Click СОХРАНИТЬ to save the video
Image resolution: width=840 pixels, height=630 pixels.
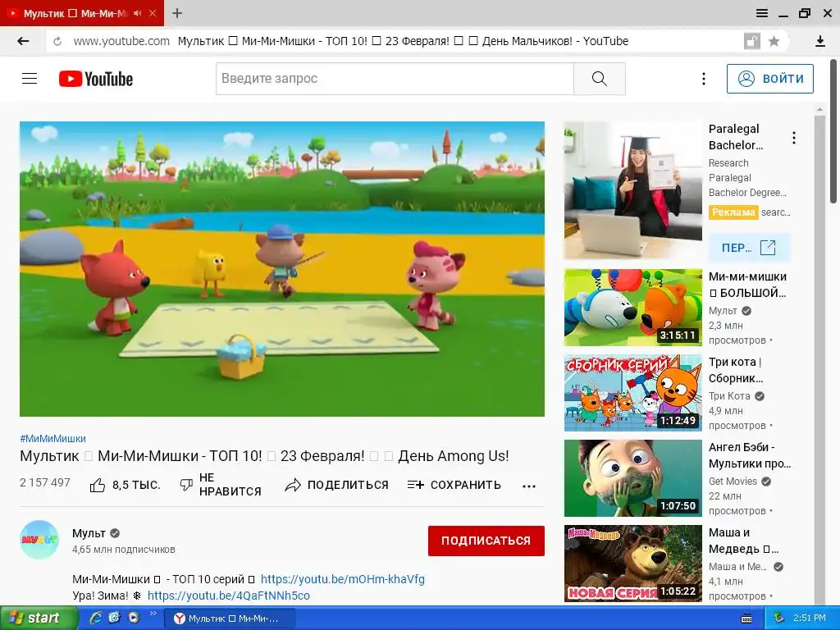(454, 485)
